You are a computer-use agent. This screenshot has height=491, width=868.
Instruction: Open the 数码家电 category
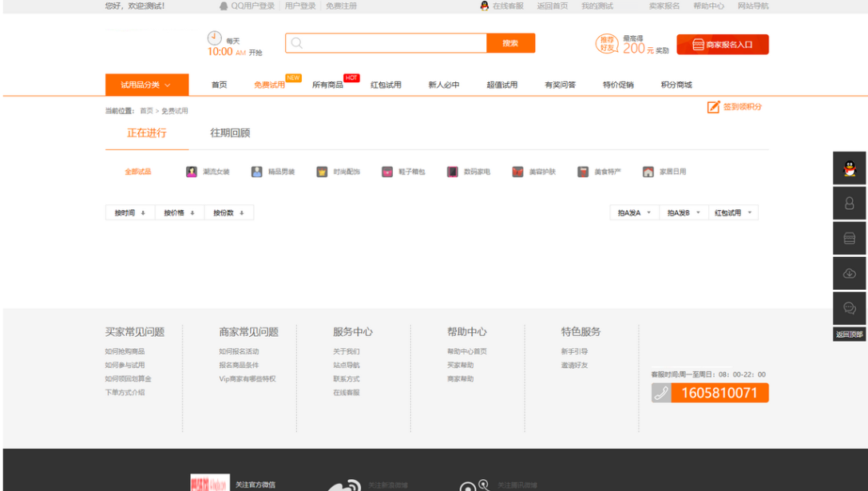click(452, 171)
